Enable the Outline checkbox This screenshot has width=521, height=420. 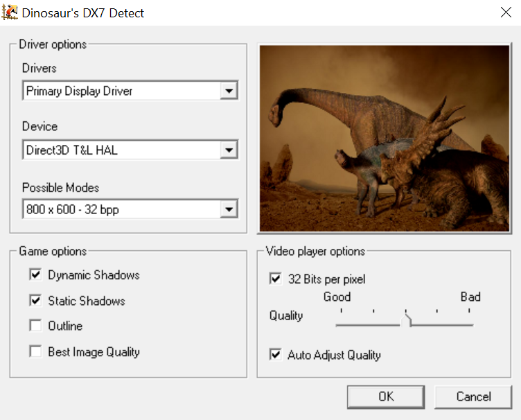pyautogui.click(x=35, y=326)
